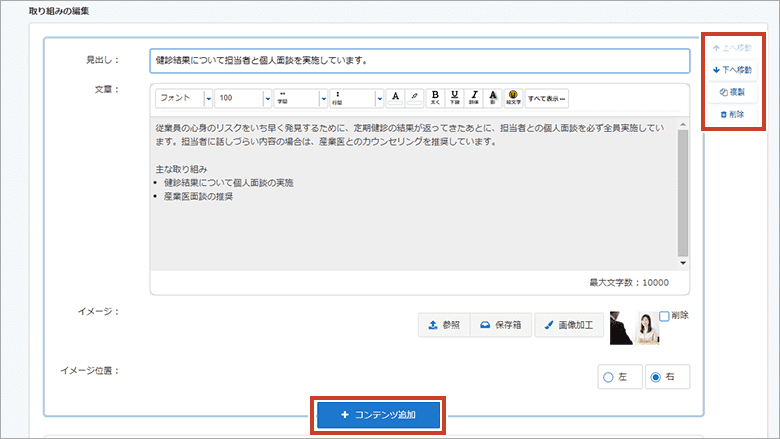Image resolution: width=780 pixels, height=439 pixels.
Task: Delete the block with 削除 trash button
Action: pos(734,115)
